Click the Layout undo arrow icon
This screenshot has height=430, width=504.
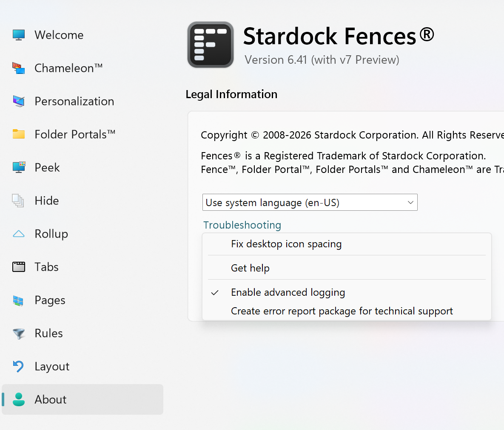(18, 366)
